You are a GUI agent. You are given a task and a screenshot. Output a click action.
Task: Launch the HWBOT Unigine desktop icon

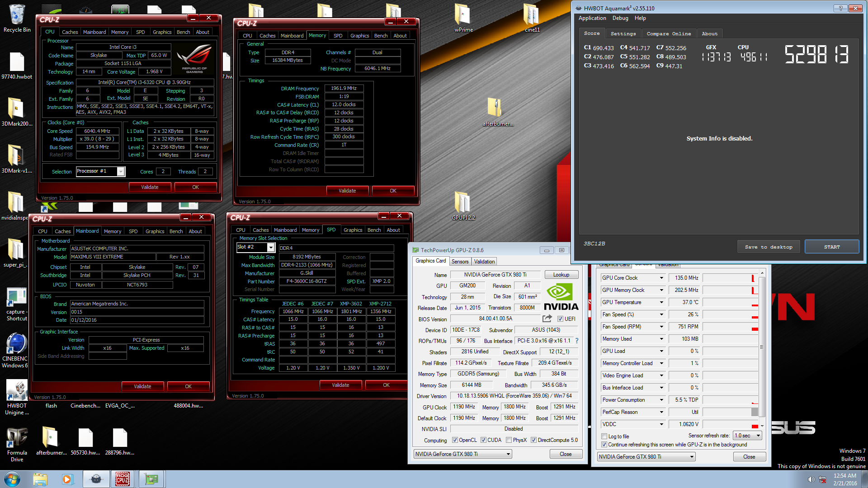[17, 398]
